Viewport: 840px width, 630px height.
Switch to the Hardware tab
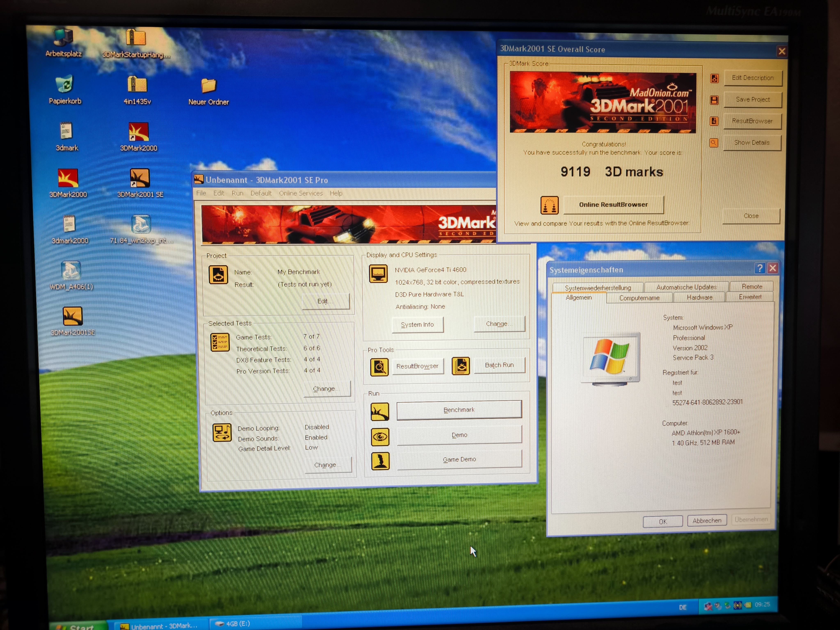click(x=699, y=297)
